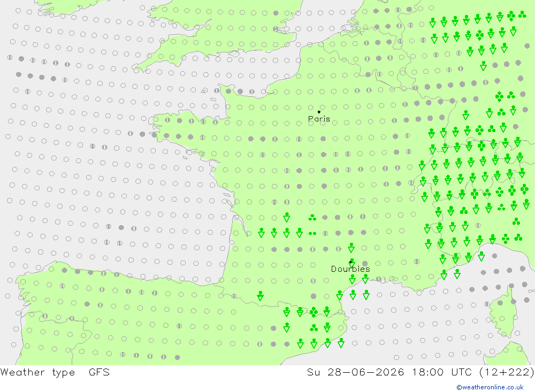Click the 'Weather type GFS' caption

[55, 372]
